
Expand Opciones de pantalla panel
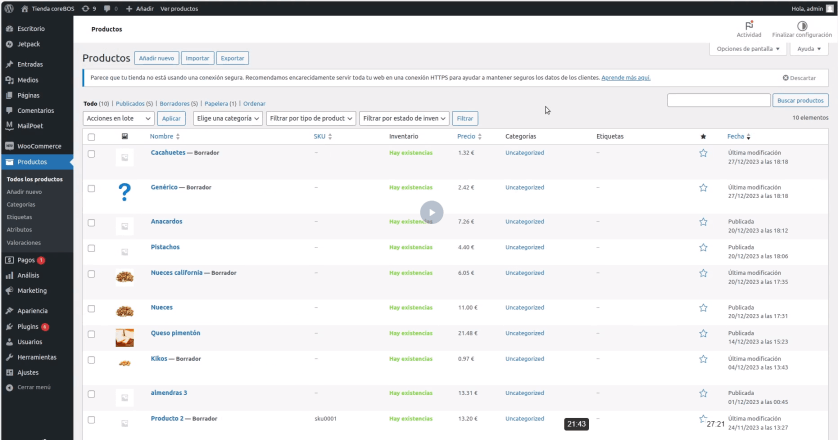click(x=749, y=48)
